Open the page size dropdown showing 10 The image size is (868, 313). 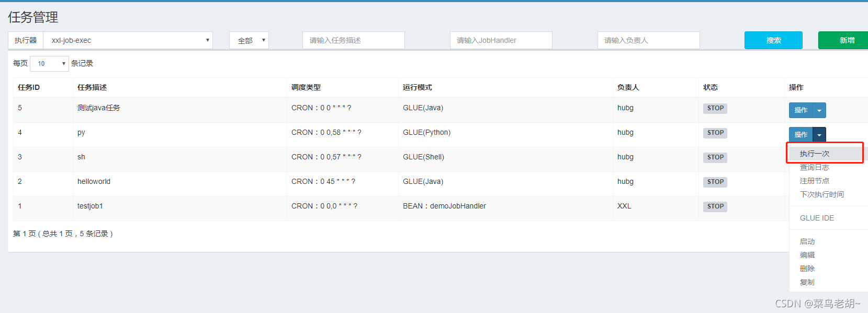[x=50, y=63]
